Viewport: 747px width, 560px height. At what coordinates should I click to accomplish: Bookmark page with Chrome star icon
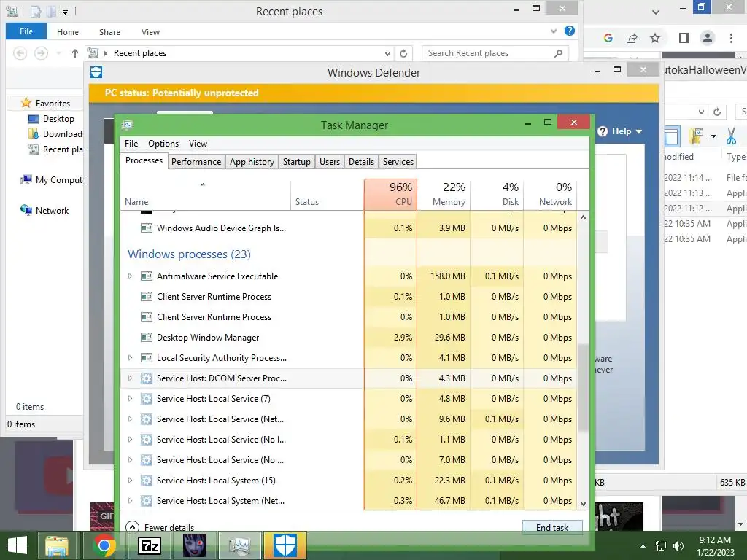(655, 38)
